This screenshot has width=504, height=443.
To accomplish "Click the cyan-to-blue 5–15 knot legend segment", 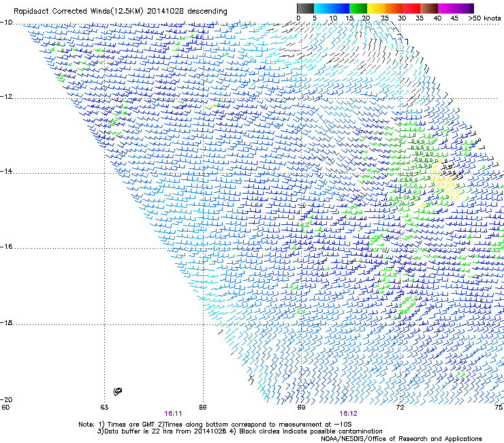I will 332,8.
